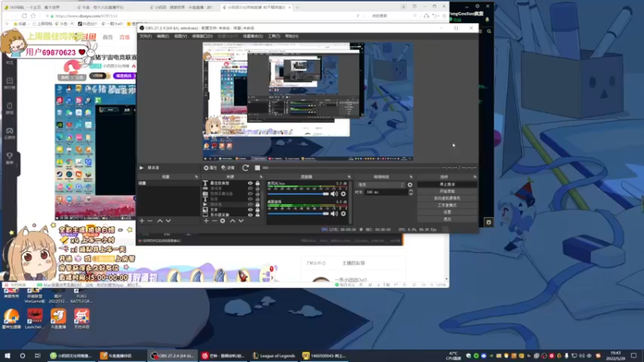
Task: Open OBS 帮助(H) menu
Action: [x=291, y=36]
